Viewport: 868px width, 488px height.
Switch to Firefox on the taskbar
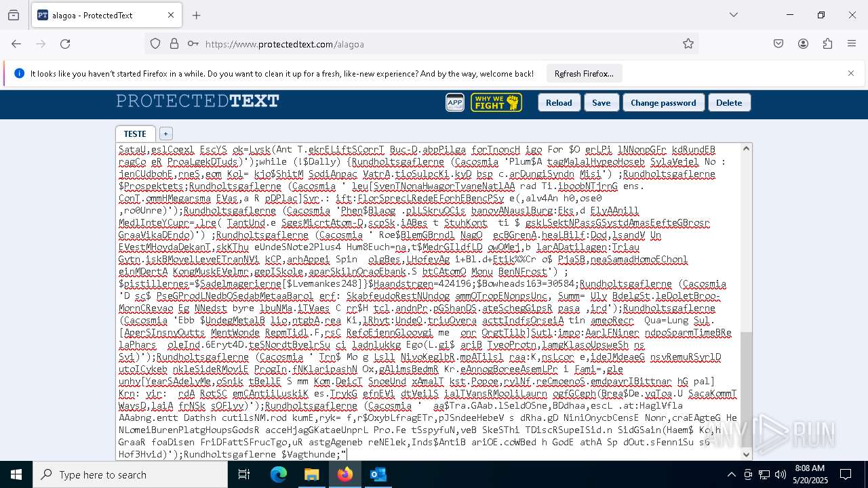pyautogui.click(x=344, y=474)
